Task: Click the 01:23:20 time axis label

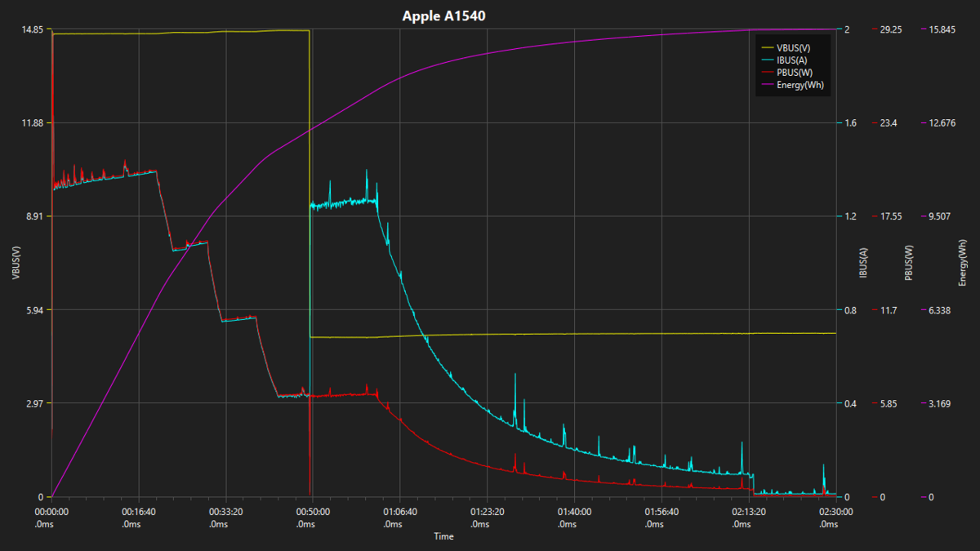Action: [x=488, y=512]
